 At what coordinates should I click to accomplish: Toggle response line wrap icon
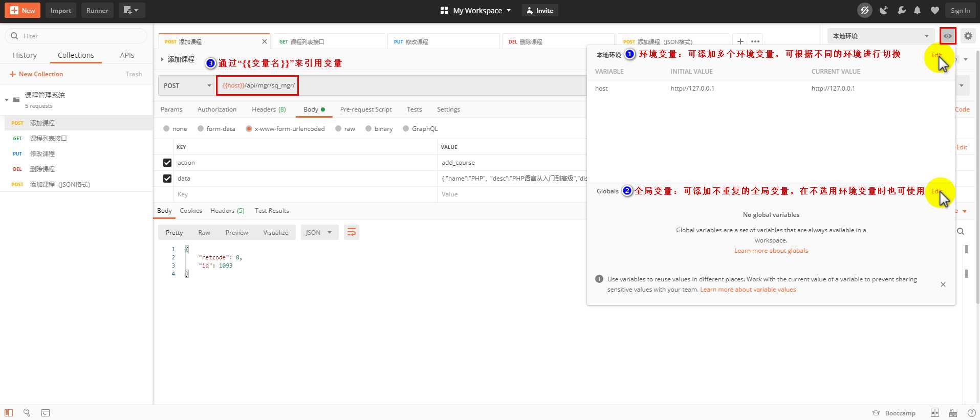(x=351, y=233)
